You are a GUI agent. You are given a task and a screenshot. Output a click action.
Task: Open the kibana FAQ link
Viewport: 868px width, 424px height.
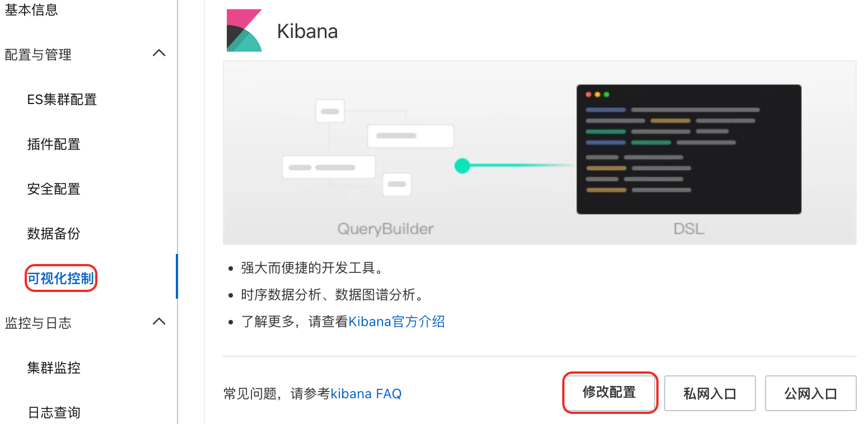point(366,394)
